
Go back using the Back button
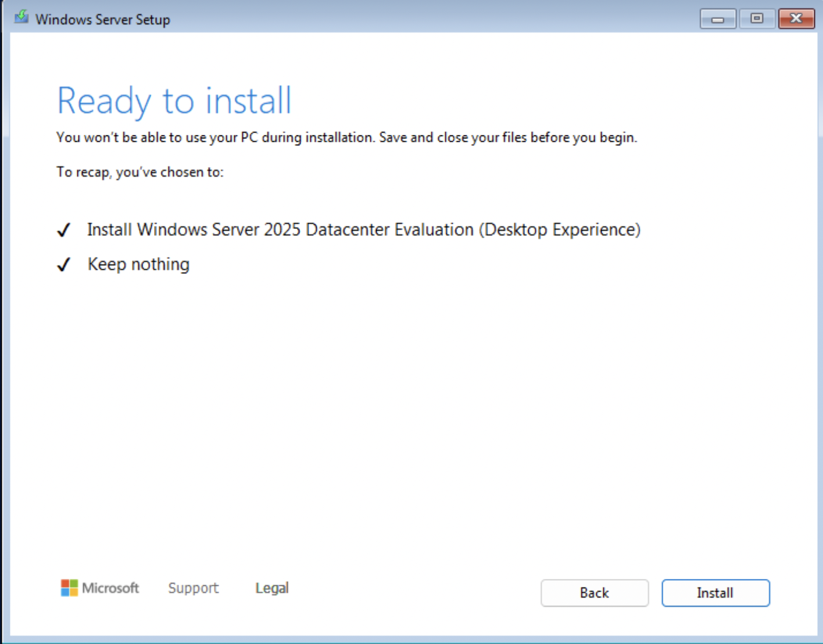[594, 593]
